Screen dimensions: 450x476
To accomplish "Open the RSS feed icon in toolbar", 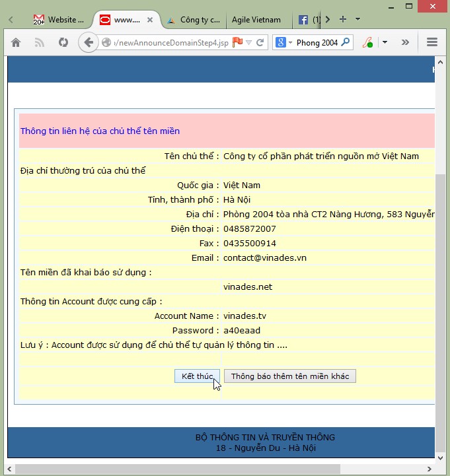I will pyautogui.click(x=40, y=42).
